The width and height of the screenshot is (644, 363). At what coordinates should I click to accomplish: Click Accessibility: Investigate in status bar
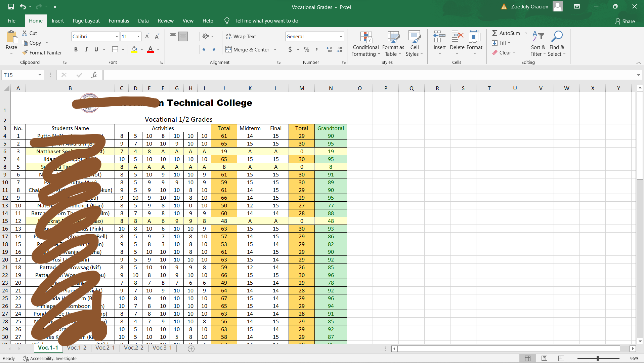point(50,359)
